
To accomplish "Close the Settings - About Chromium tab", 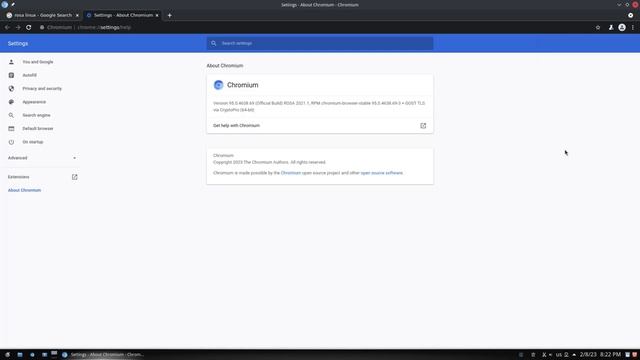I will pos(157,16).
